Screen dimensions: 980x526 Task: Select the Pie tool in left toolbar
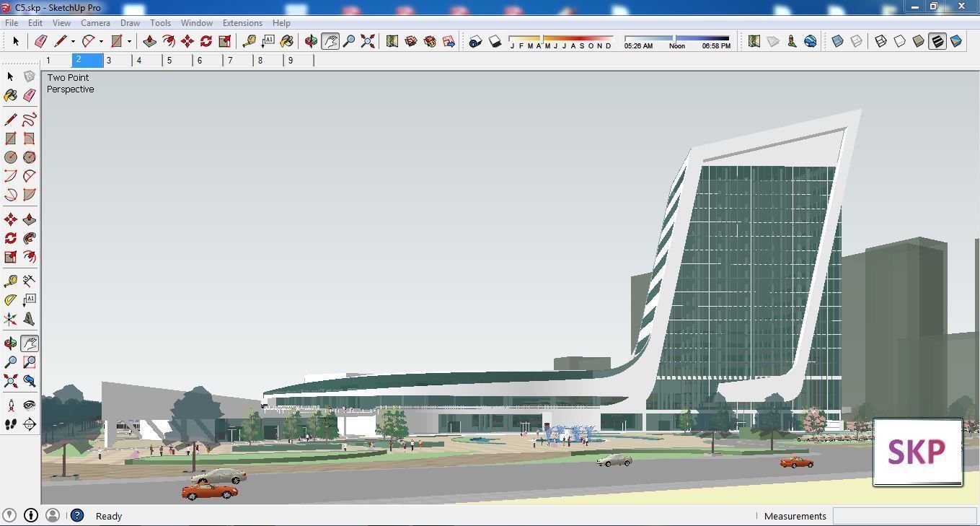click(30, 194)
